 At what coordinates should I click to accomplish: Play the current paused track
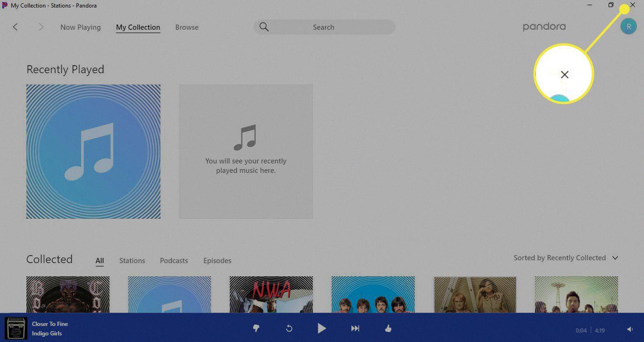(322, 328)
